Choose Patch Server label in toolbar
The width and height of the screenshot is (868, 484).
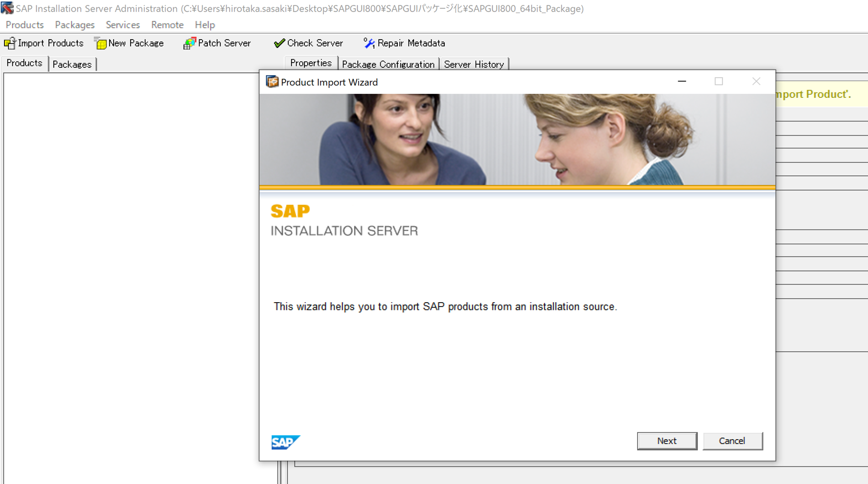coord(224,43)
